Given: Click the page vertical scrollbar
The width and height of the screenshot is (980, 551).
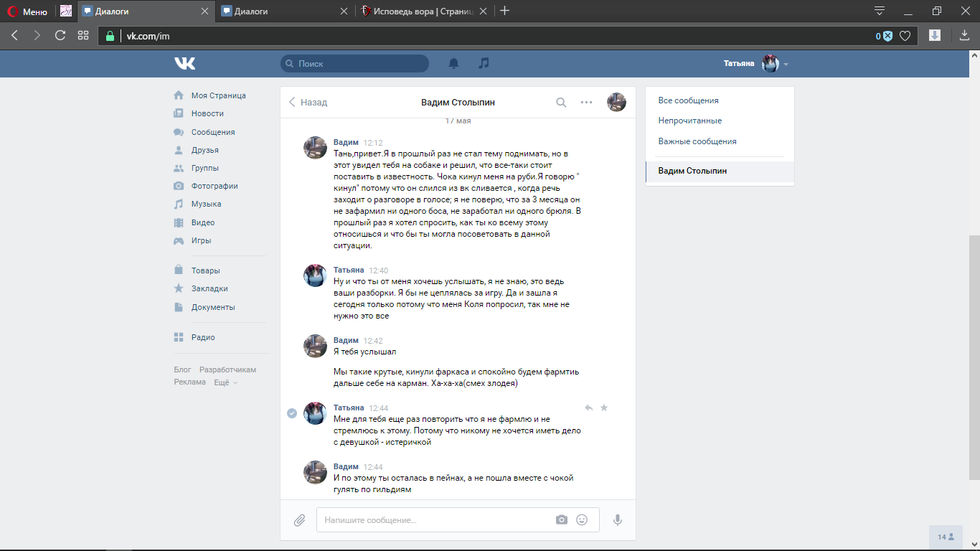Looking at the screenshot, I should pyautogui.click(x=974, y=357).
